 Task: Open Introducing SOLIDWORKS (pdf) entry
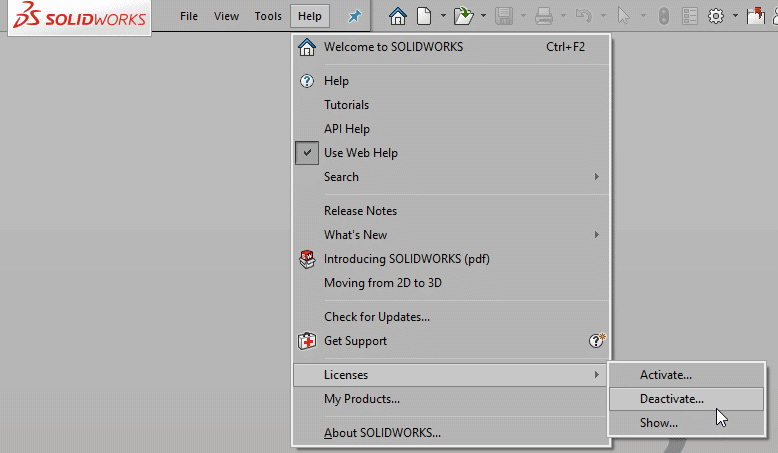coord(451,259)
